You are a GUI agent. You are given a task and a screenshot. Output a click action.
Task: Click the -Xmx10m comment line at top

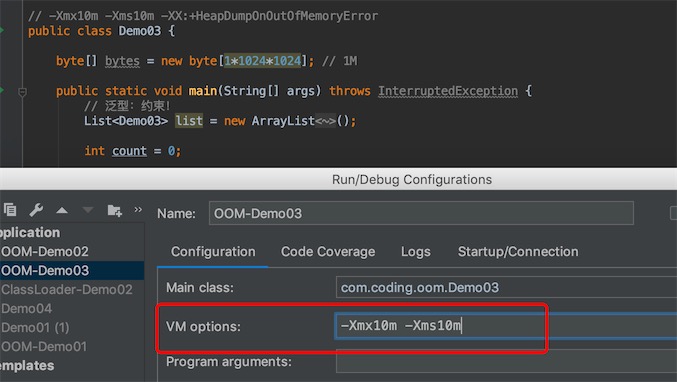(x=203, y=16)
